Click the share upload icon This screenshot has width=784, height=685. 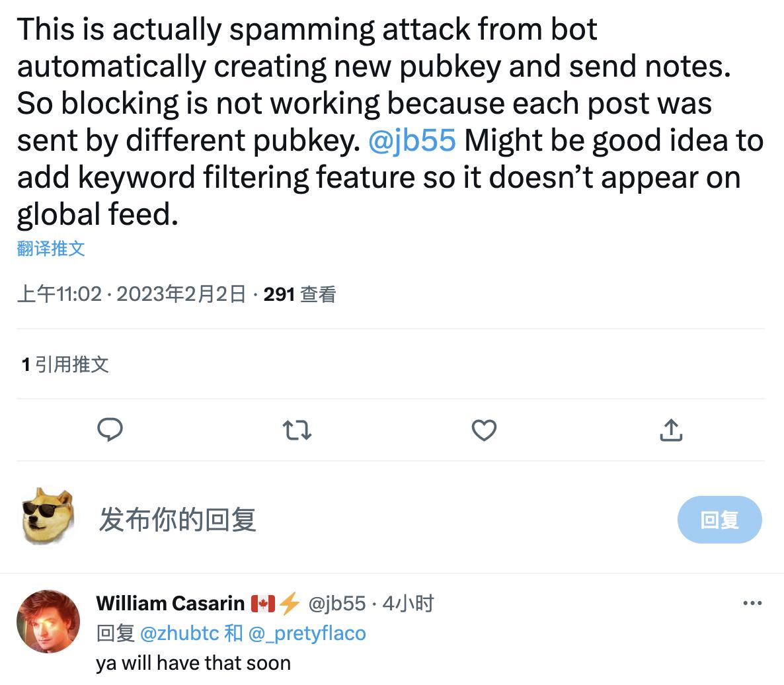671,430
